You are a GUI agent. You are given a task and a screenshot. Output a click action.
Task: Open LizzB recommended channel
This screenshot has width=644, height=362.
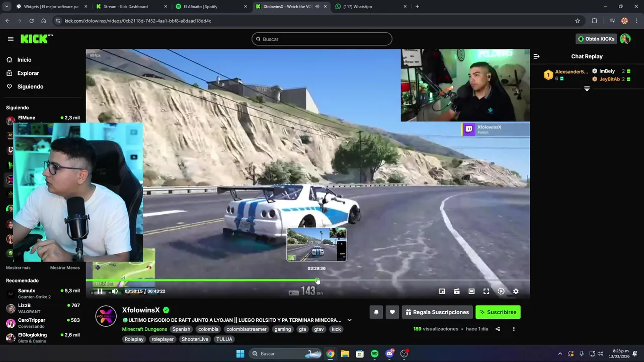tap(43, 308)
